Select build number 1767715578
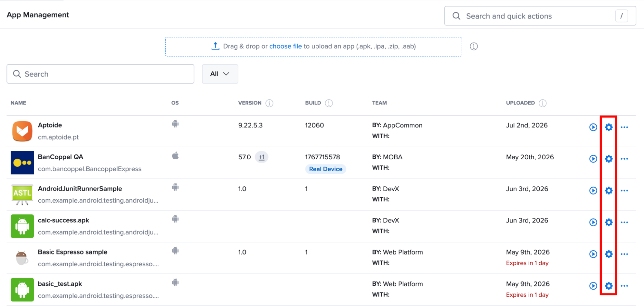 [322, 157]
